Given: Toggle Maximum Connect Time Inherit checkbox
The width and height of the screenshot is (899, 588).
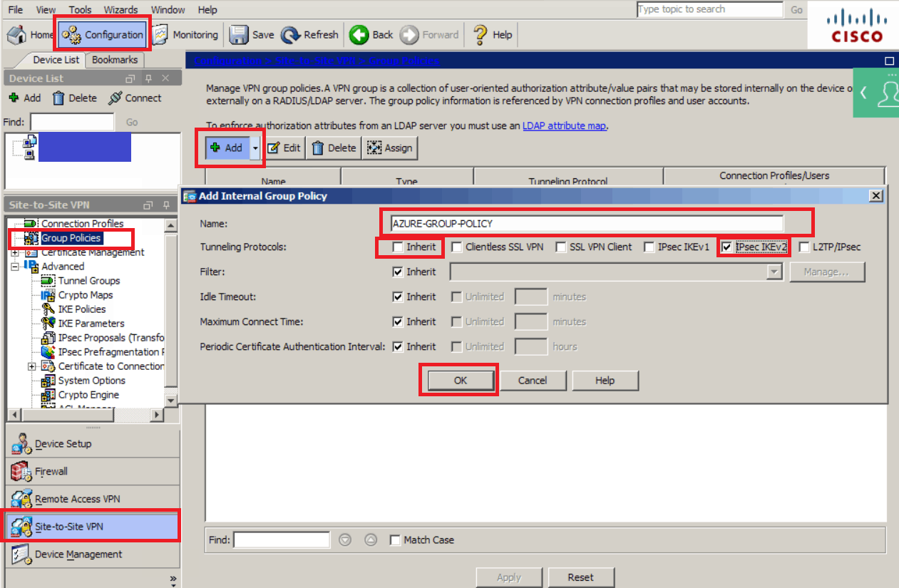Looking at the screenshot, I should 398,321.
